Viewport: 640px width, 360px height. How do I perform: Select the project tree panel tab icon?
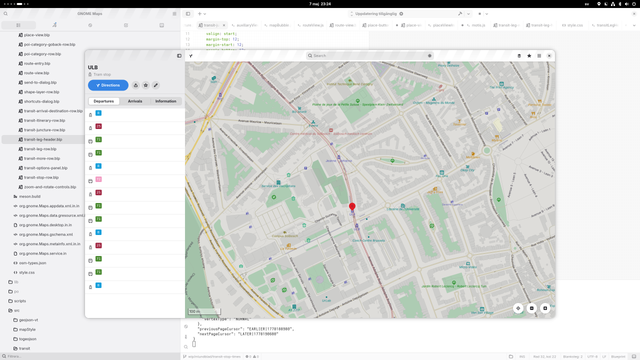(18, 25)
